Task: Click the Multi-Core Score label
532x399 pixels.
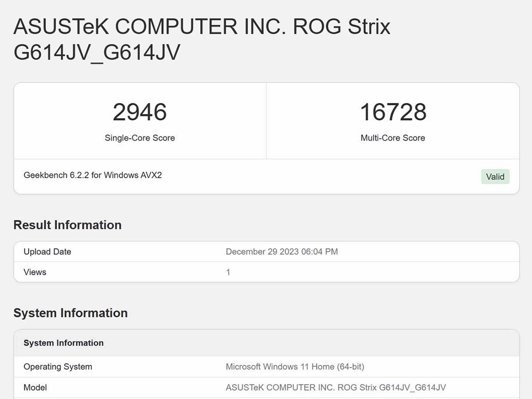Action: coord(392,138)
